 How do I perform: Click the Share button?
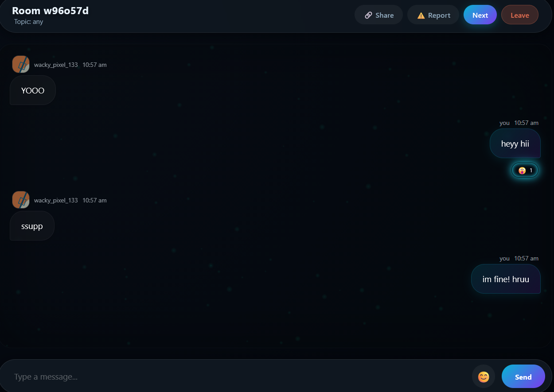click(x=378, y=15)
